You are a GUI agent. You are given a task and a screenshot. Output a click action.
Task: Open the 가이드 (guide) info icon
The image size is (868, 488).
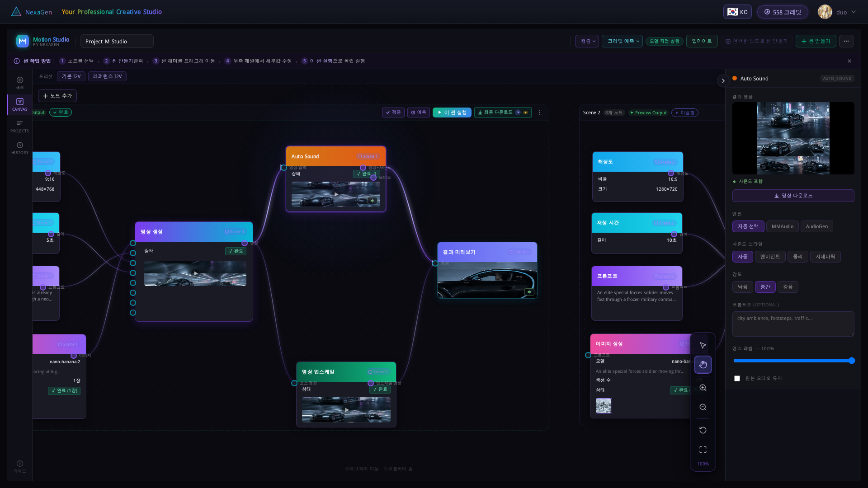point(20,464)
